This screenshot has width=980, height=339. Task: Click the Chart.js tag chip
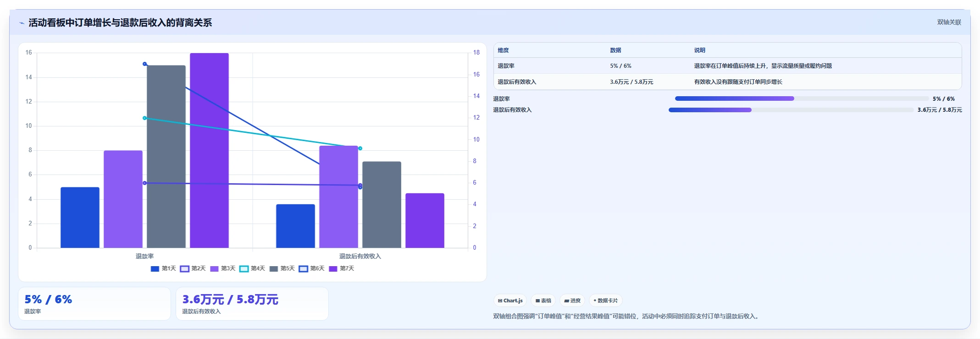(x=510, y=301)
